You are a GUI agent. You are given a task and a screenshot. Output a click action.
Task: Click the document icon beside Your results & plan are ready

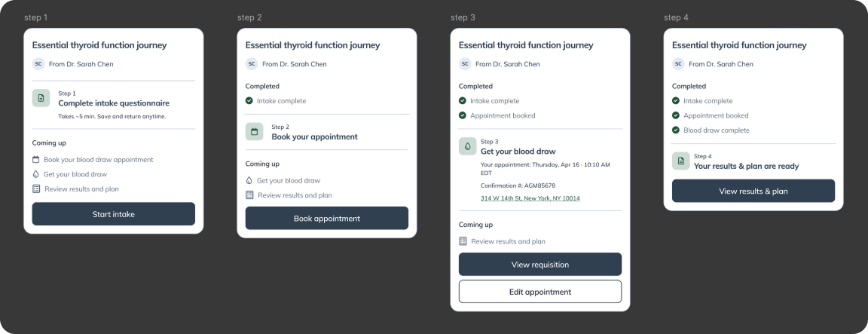[681, 161]
